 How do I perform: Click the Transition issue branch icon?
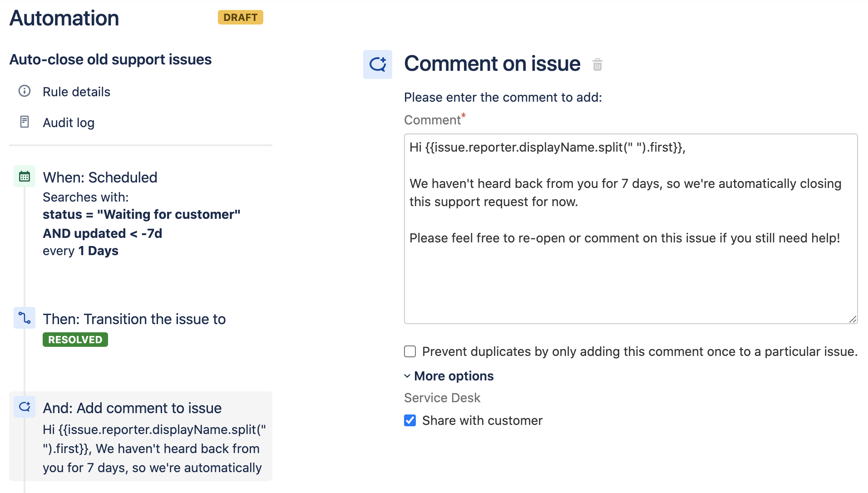coord(25,318)
